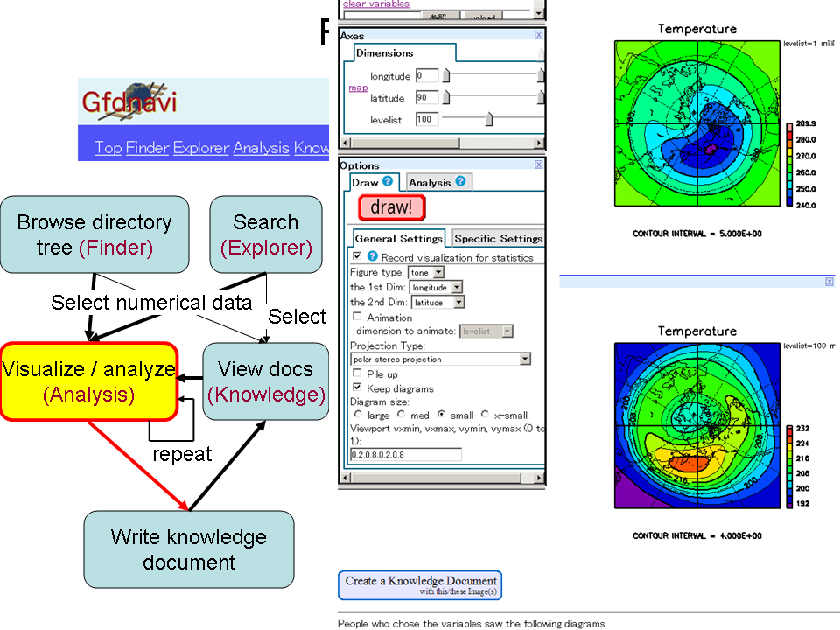Viewport: 840px width, 630px height.
Task: Click left arrow of Axes horizontal scrollbar
Action: click(345, 143)
